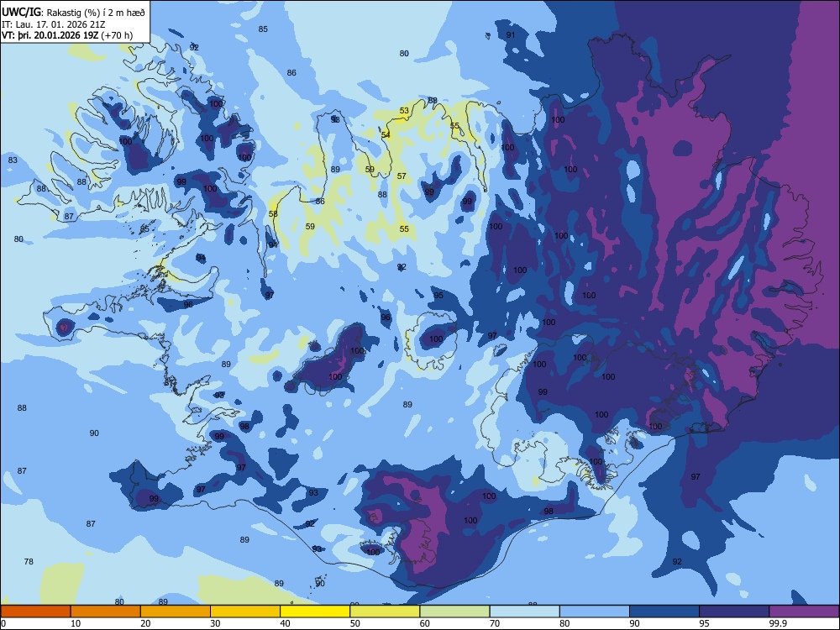Select the medium blue 80–90 legend swatch
The image size is (840, 630).
pos(595,612)
